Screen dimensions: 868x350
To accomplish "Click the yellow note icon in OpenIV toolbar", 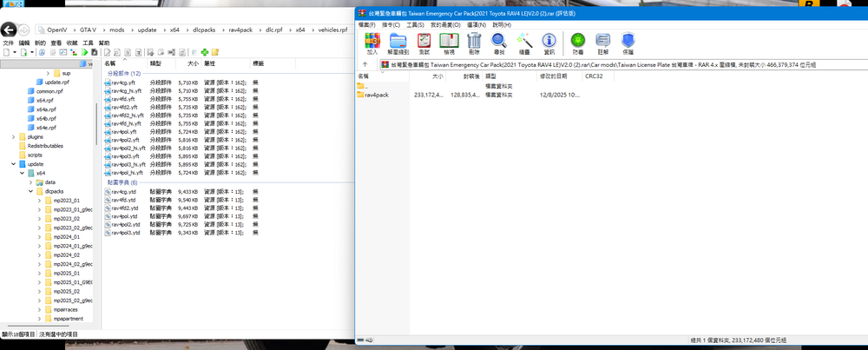I will pos(215,52).
